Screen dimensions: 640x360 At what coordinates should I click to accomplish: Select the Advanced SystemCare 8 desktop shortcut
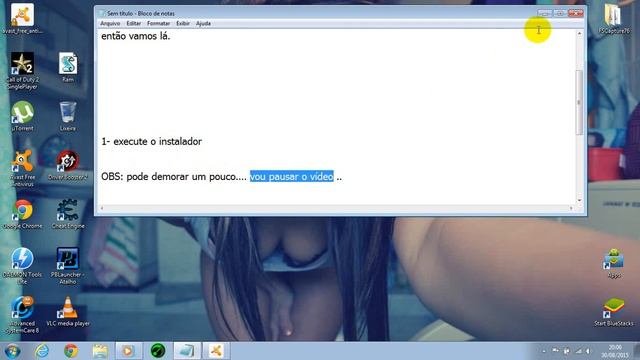[x=22, y=315]
